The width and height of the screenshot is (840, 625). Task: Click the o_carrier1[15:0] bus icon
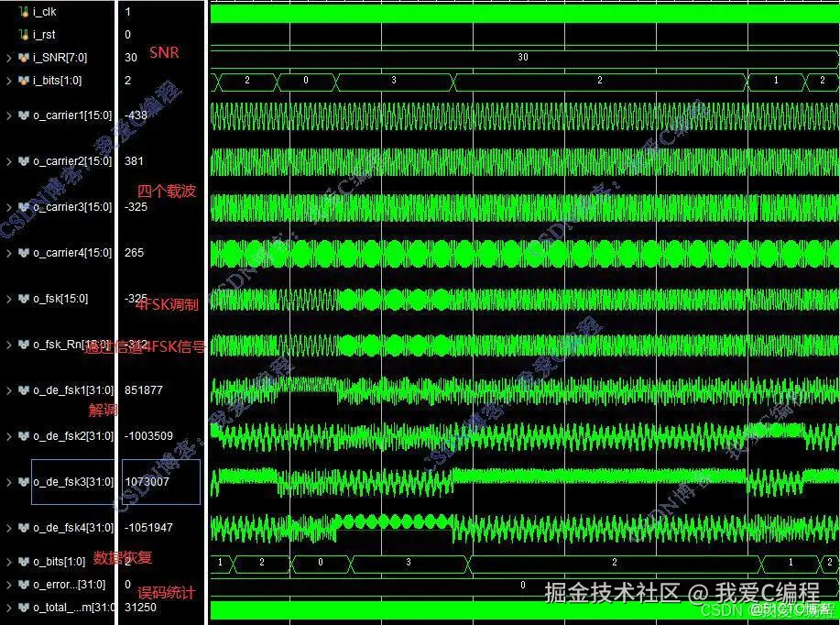click(x=24, y=115)
